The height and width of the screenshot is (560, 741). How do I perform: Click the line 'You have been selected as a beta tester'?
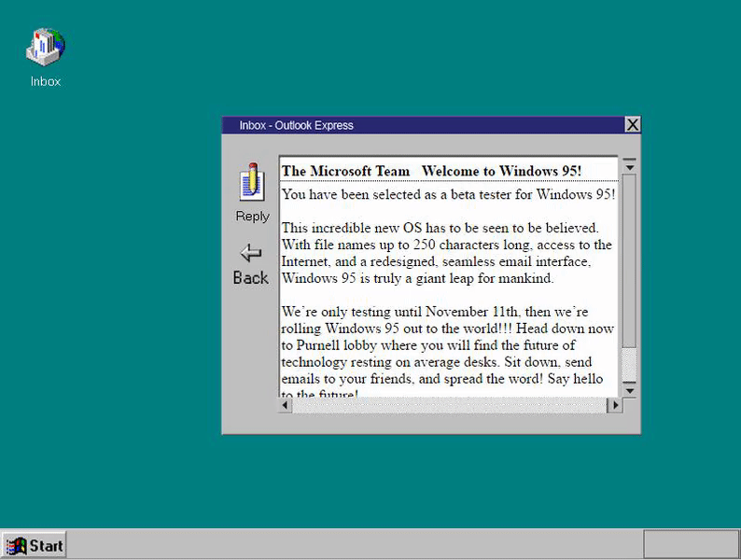tap(448, 194)
